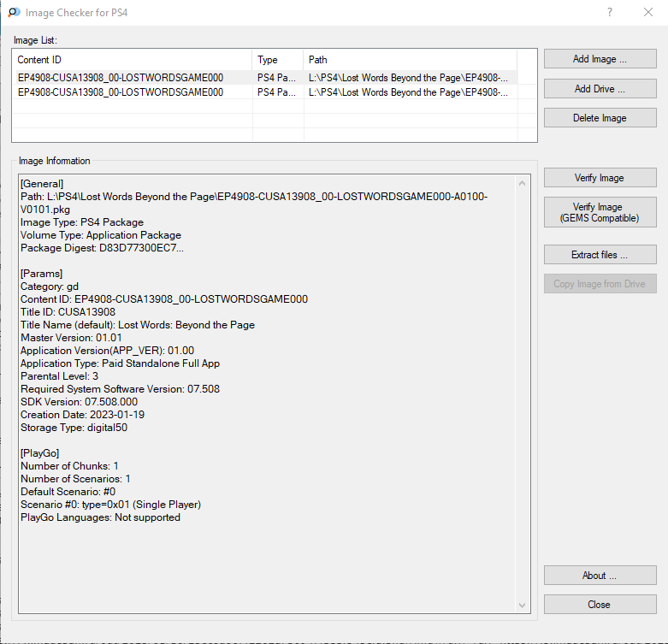
Task: Click the 'Default Scenario: #0' line
Action: 68,492
